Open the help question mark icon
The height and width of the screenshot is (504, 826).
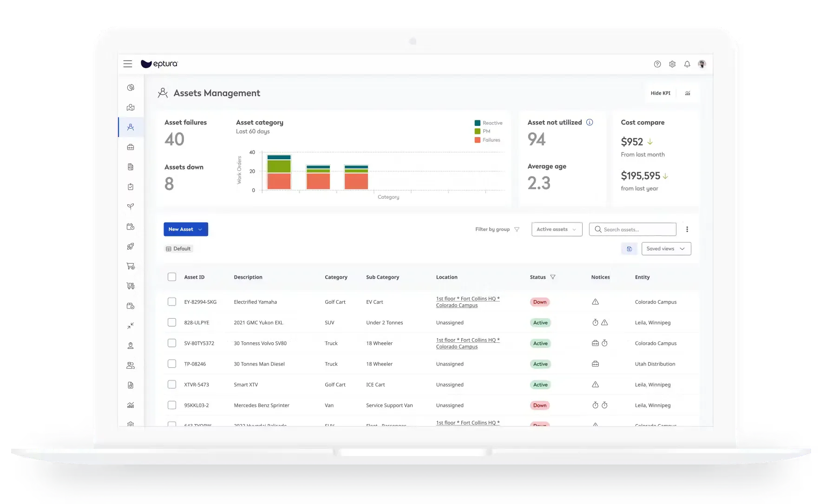(x=657, y=64)
